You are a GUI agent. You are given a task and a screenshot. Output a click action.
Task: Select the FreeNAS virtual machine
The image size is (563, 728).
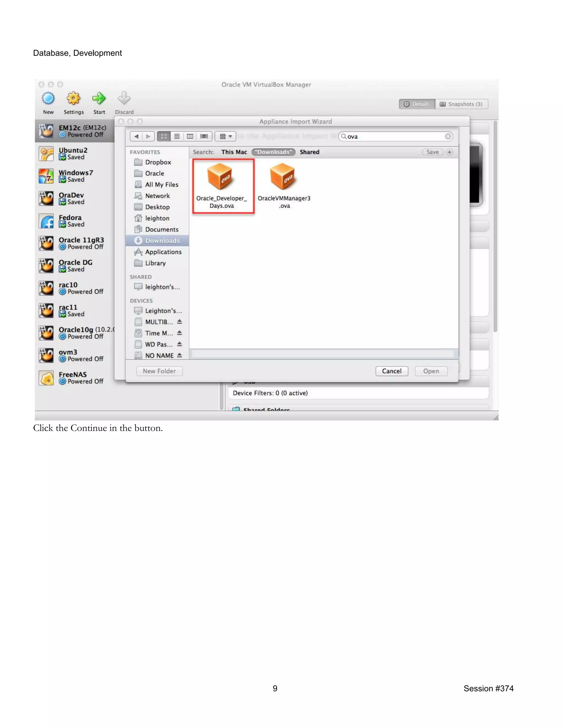pos(75,378)
